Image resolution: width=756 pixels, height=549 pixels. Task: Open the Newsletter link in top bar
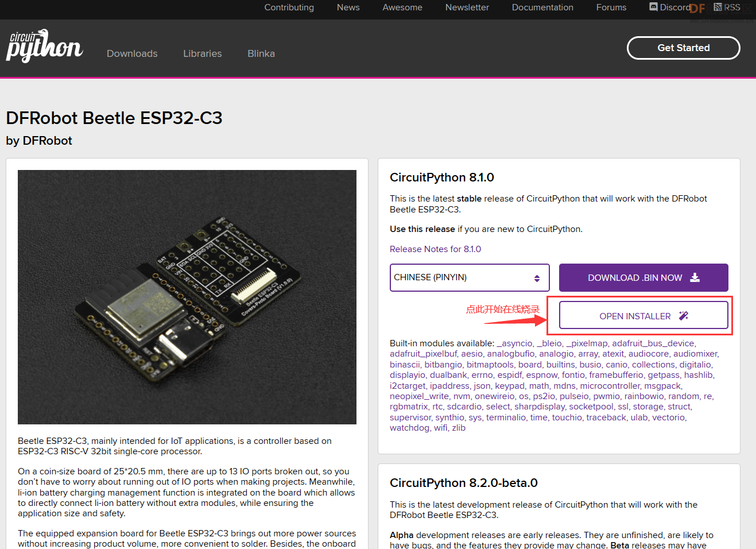point(467,7)
